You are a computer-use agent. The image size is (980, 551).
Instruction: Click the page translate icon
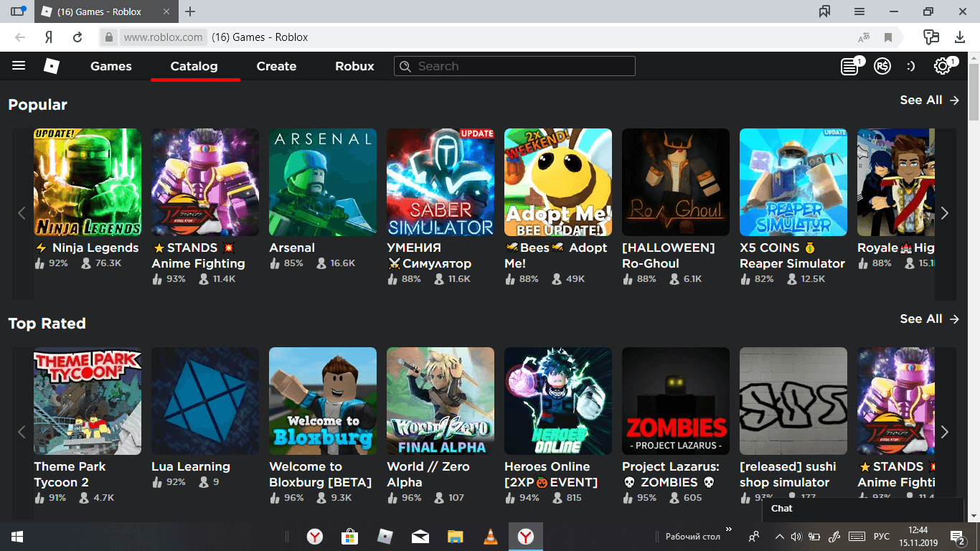pyautogui.click(x=864, y=37)
